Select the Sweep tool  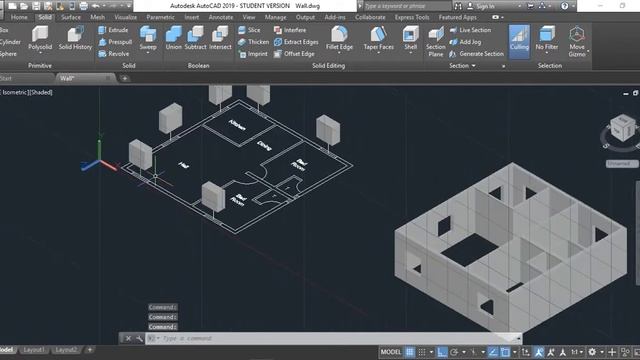coord(148,39)
